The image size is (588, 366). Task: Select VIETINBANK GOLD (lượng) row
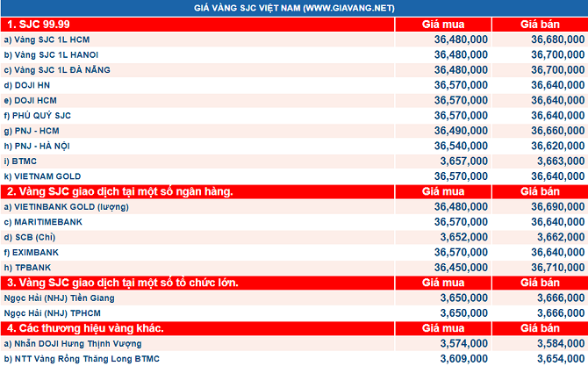coord(294,206)
